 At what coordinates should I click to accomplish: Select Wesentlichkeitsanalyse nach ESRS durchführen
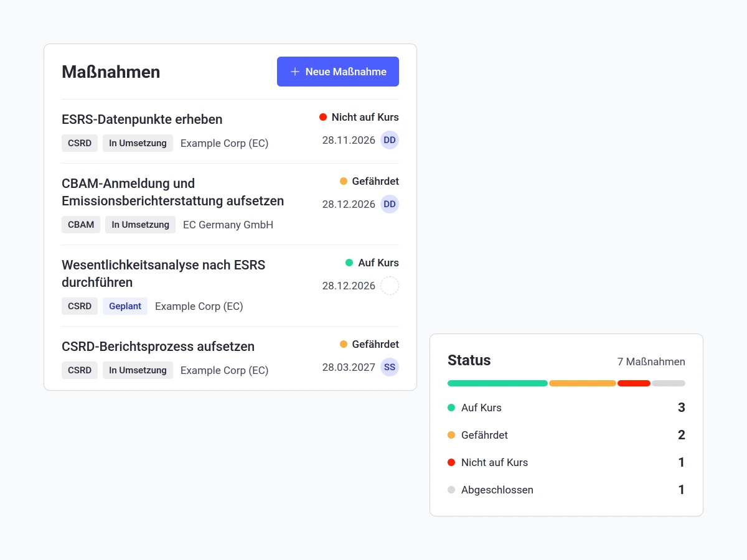coord(164,274)
